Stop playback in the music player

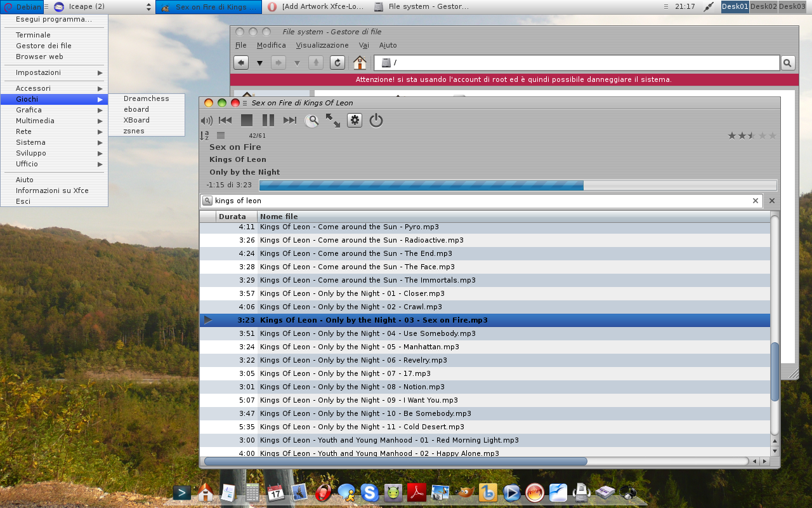pyautogui.click(x=247, y=120)
